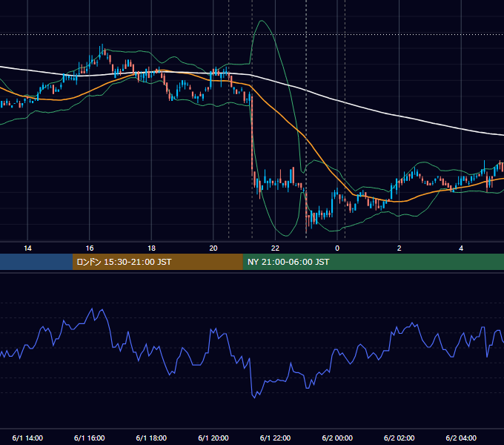Click the 6/1 18:00 time label
This screenshot has height=445, width=504.
click(x=151, y=438)
